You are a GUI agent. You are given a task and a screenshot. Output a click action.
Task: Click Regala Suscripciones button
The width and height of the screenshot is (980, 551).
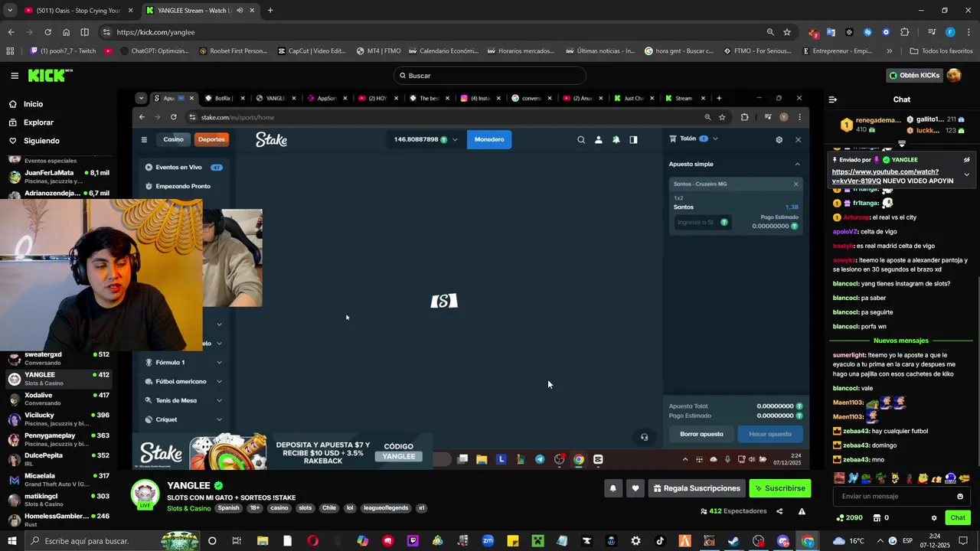[x=697, y=488]
